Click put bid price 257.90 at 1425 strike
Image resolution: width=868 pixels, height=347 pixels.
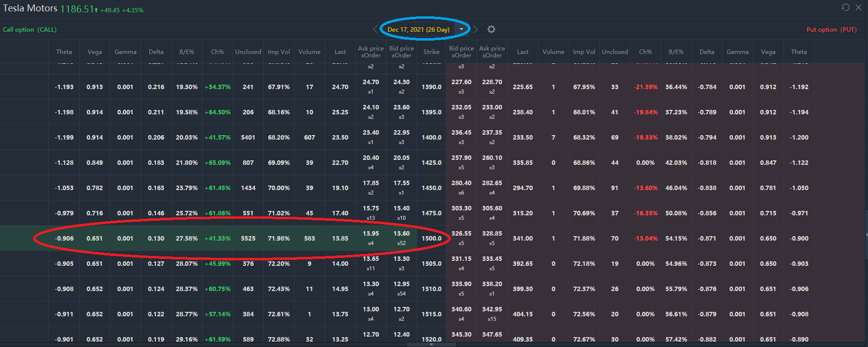pyautogui.click(x=461, y=158)
